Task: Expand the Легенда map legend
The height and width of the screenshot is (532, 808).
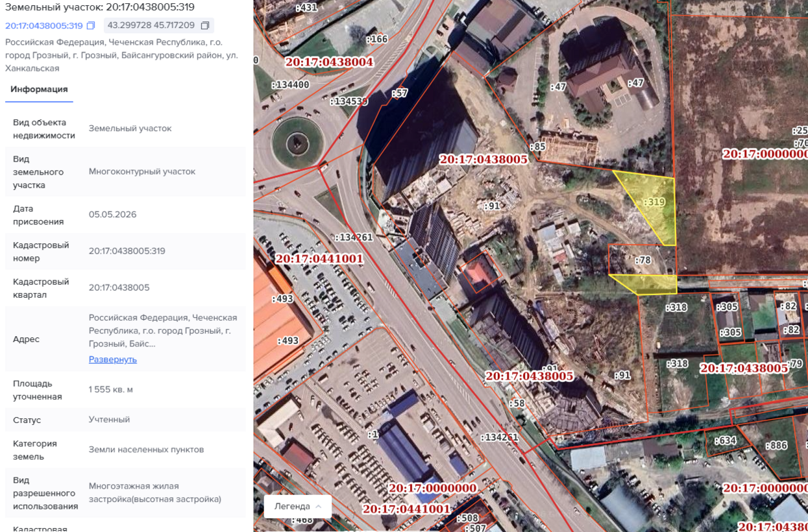Action: tap(297, 507)
